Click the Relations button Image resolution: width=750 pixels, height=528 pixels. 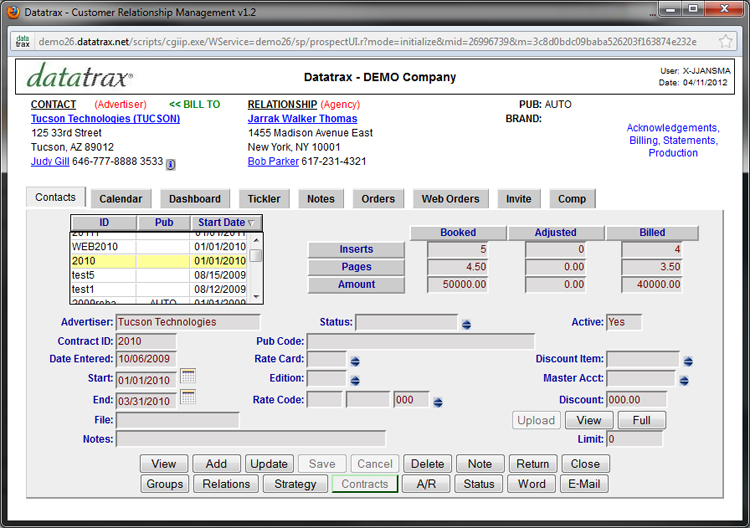click(x=226, y=484)
